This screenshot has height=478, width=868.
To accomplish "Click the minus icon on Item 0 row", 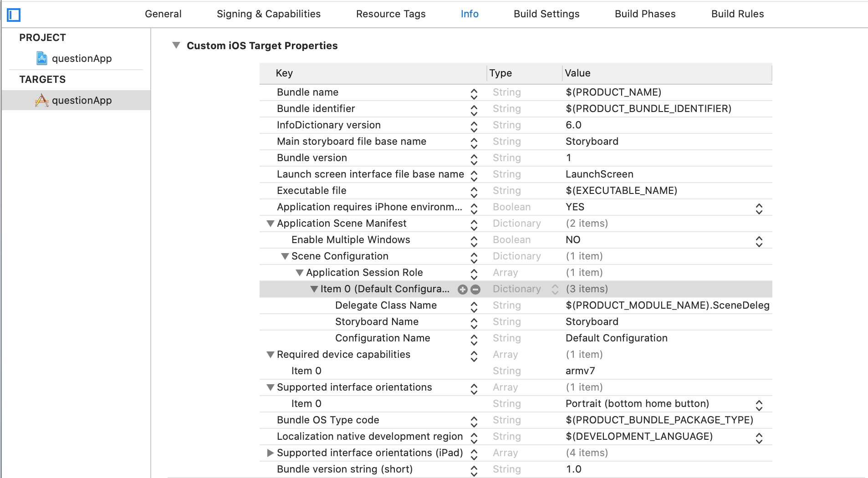I will (475, 290).
